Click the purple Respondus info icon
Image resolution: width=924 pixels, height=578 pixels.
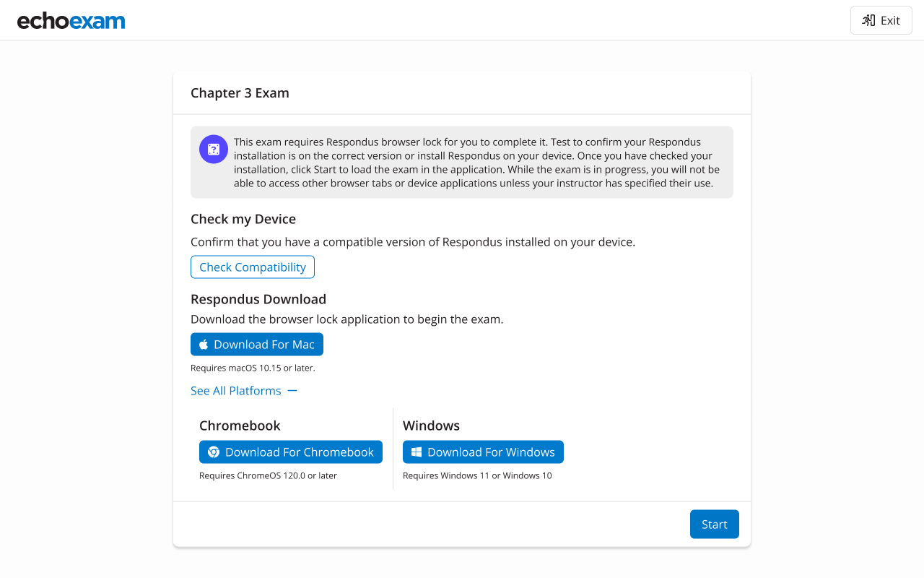coord(214,150)
